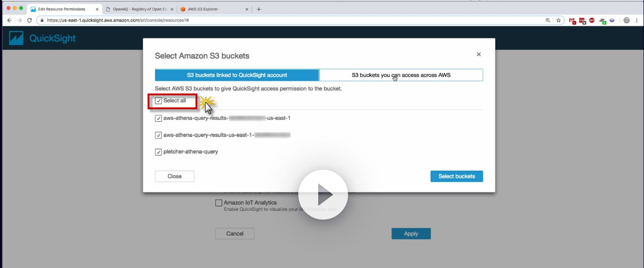The height and width of the screenshot is (268, 644).
Task: Uncheck the Select all checkbox
Action: point(158,101)
